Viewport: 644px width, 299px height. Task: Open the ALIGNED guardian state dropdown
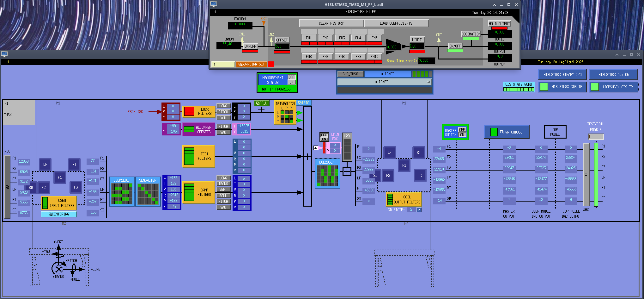tap(384, 82)
